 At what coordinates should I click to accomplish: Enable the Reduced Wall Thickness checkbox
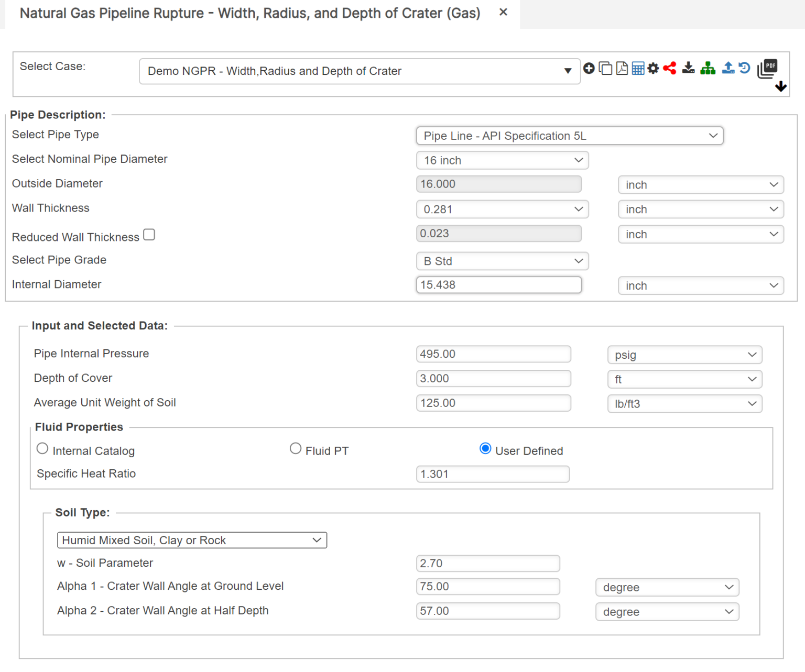click(149, 235)
